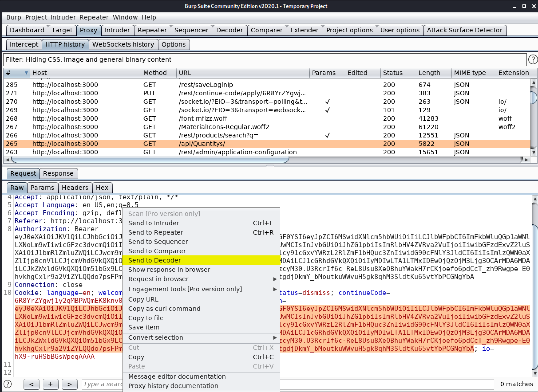This screenshot has width=538, height=392.
Task: Go to previous search match with < button
Action: 31,384
